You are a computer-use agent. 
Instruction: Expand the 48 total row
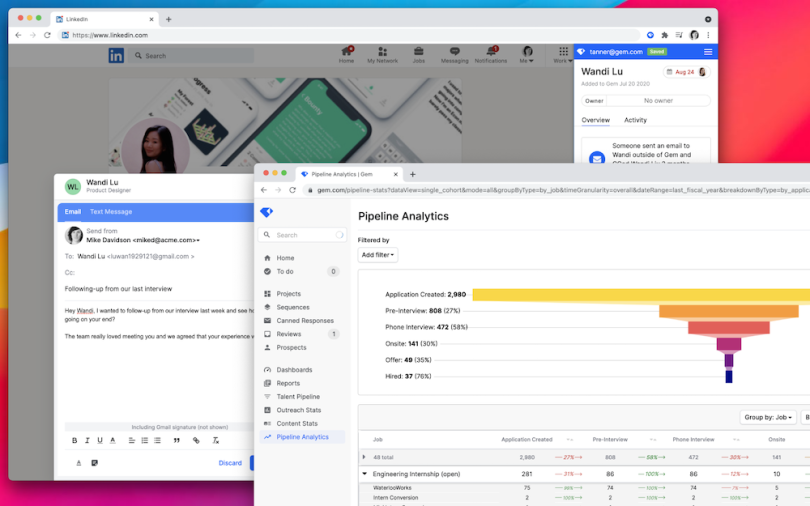(x=364, y=457)
